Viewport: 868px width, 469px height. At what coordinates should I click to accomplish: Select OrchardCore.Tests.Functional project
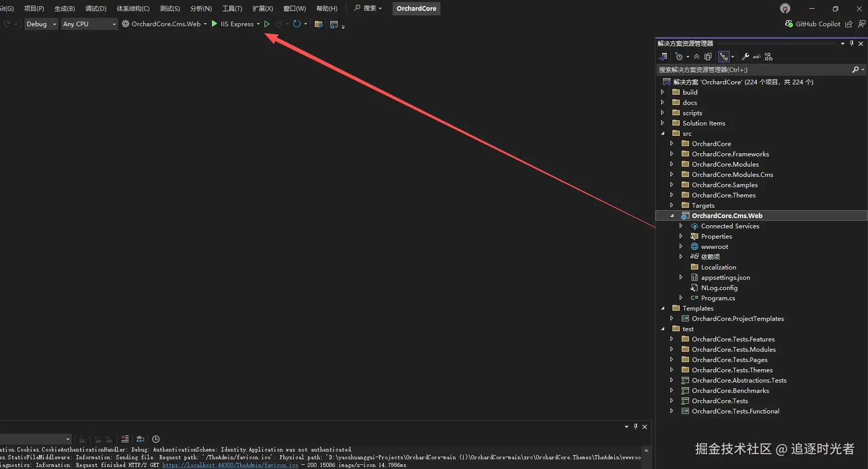coord(735,411)
